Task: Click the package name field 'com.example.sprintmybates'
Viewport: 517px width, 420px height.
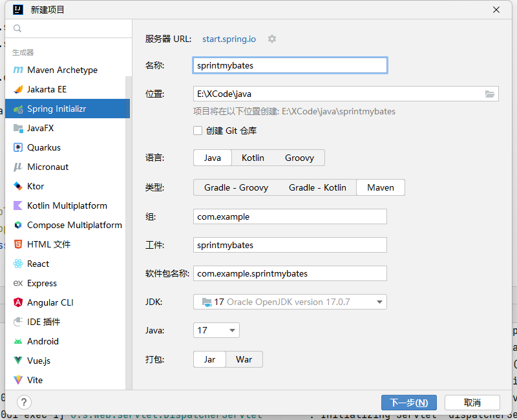Action: coord(290,273)
